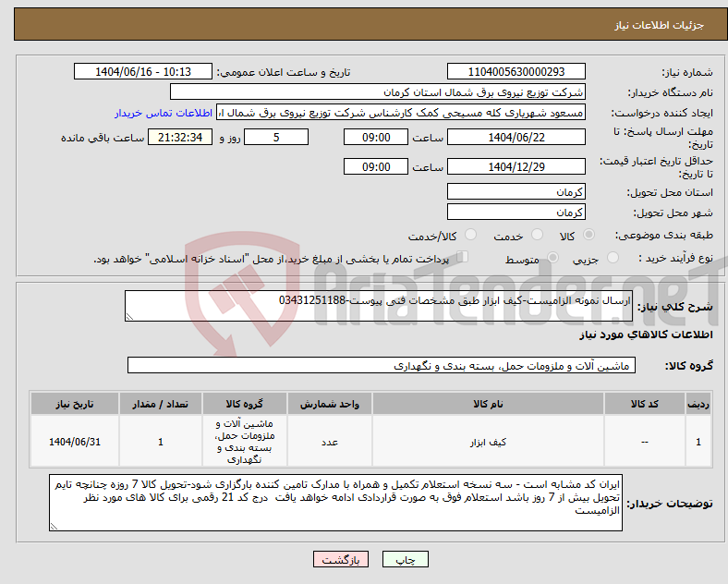Click the delivery province field کرمان
The width and height of the screenshot is (728, 584).
tap(516, 191)
